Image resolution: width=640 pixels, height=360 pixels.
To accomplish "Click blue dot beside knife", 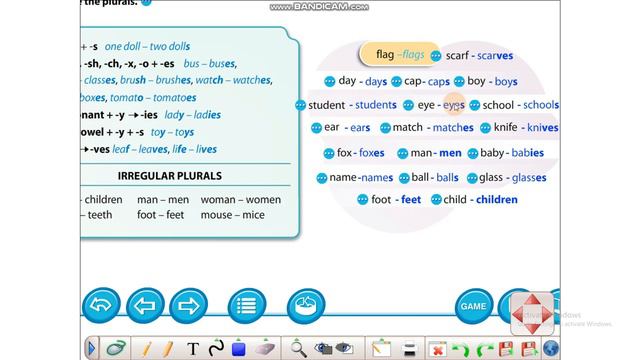I will click(485, 128).
